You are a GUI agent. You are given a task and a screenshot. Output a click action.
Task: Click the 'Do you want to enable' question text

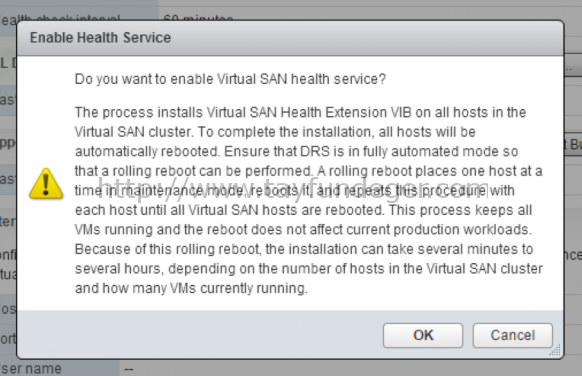coord(230,79)
